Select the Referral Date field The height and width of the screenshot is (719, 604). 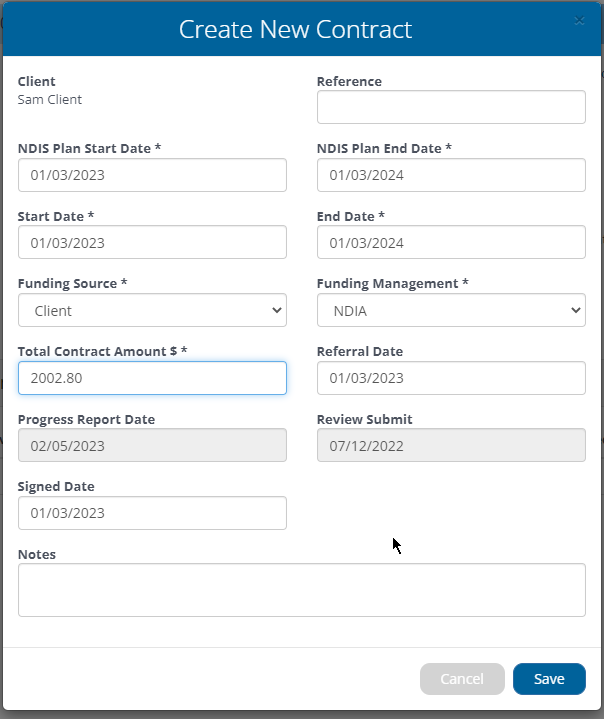[x=451, y=378]
